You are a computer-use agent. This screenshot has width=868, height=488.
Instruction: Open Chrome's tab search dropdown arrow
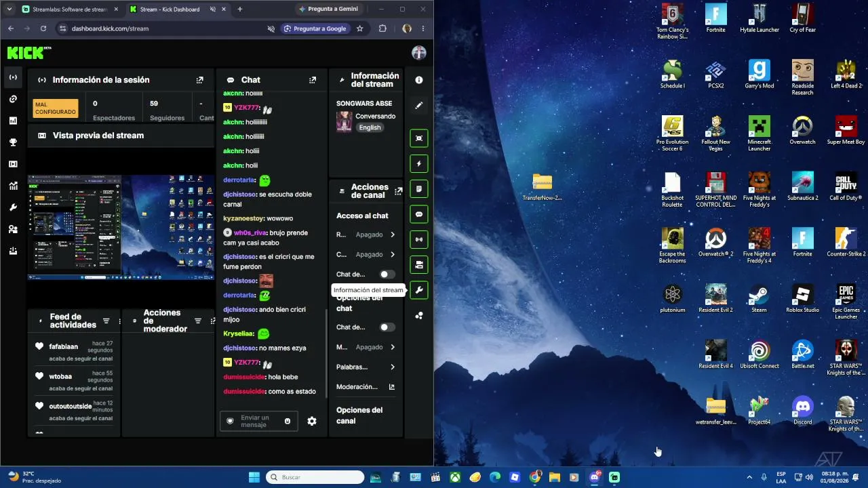click(x=9, y=9)
